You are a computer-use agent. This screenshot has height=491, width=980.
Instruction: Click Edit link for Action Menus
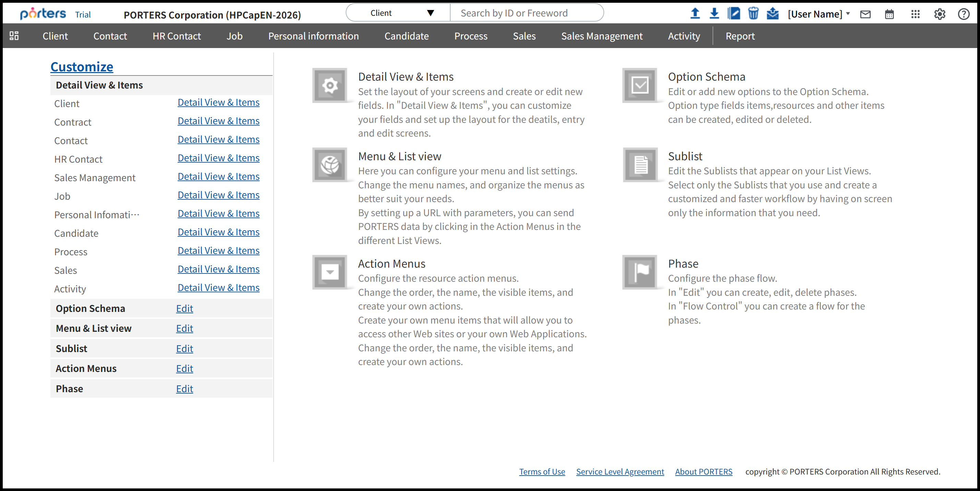click(184, 369)
